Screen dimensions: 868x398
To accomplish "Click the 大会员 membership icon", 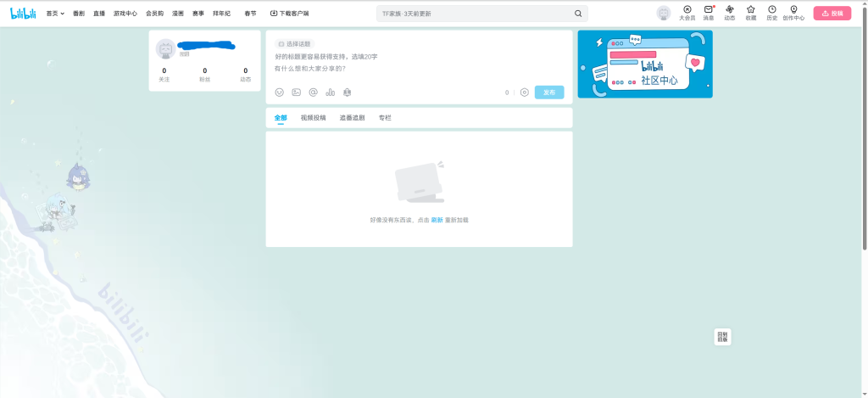I will [687, 10].
